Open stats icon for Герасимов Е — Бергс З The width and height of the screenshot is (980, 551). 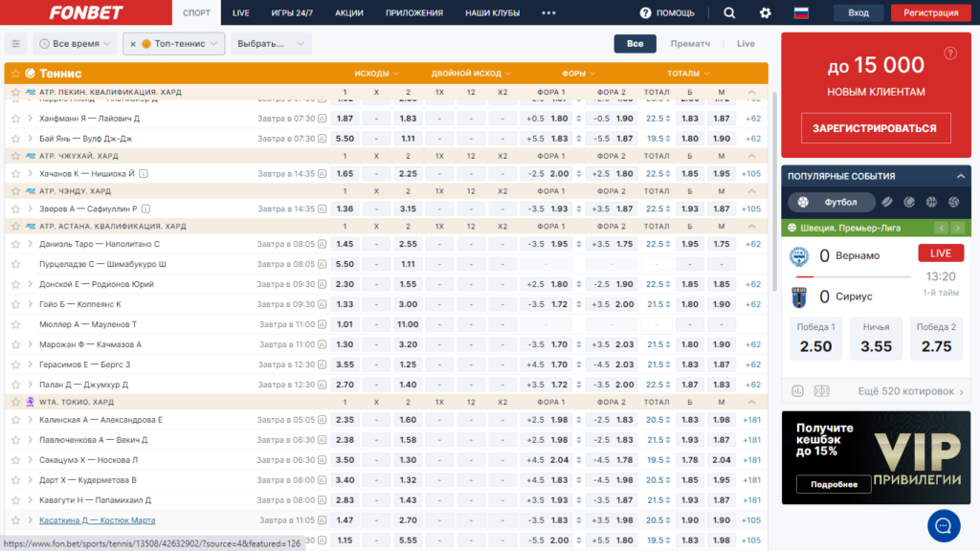[322, 364]
